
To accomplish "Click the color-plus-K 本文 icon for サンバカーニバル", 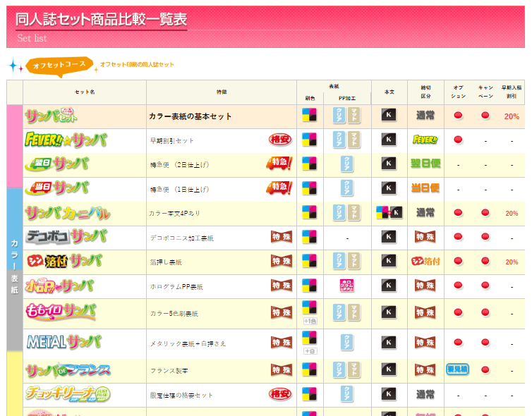I will pos(389,212).
